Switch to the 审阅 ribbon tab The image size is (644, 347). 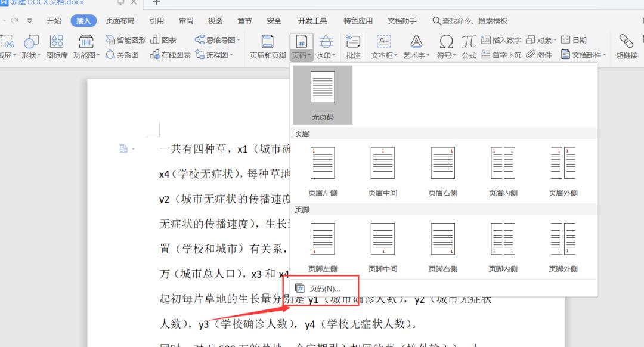coord(185,20)
